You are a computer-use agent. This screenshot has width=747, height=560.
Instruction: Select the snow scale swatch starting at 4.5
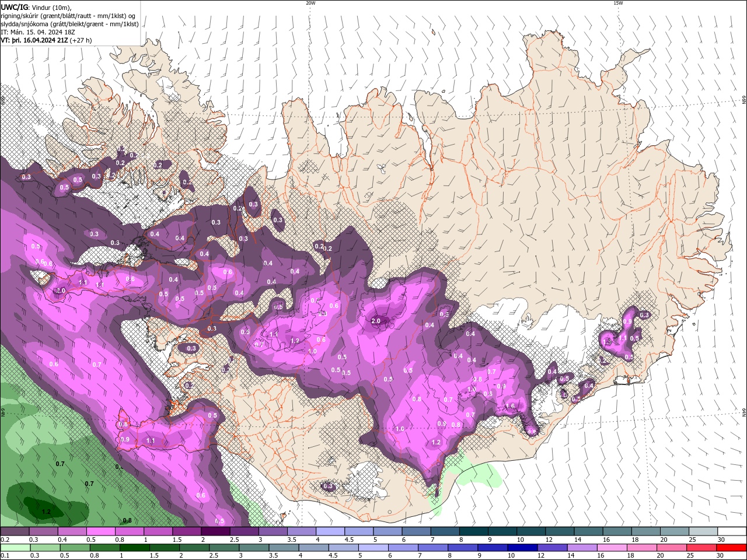tap(359, 531)
